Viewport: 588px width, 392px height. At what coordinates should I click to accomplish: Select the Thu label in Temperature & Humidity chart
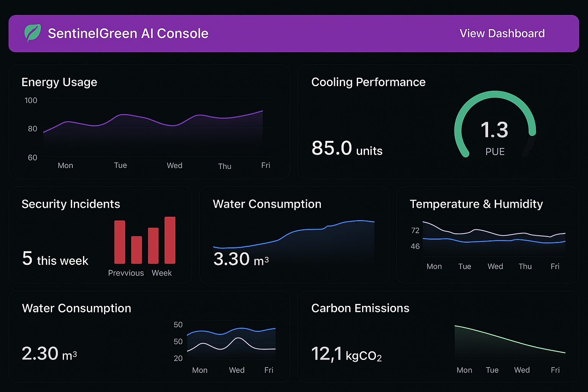525,266
